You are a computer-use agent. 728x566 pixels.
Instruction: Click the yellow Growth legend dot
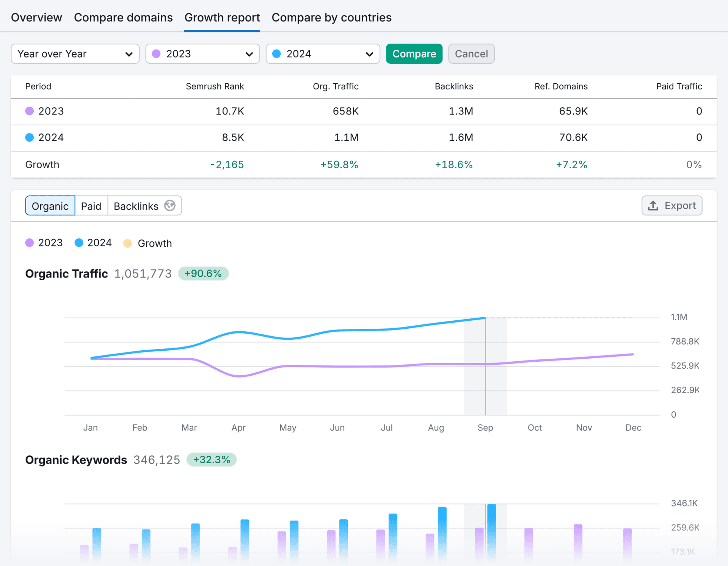[x=127, y=243]
